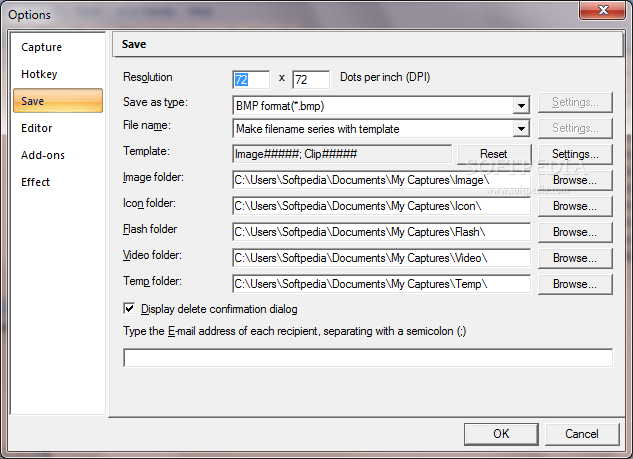Cancel the Options dialog
The height and width of the screenshot is (459, 633).
[582, 434]
